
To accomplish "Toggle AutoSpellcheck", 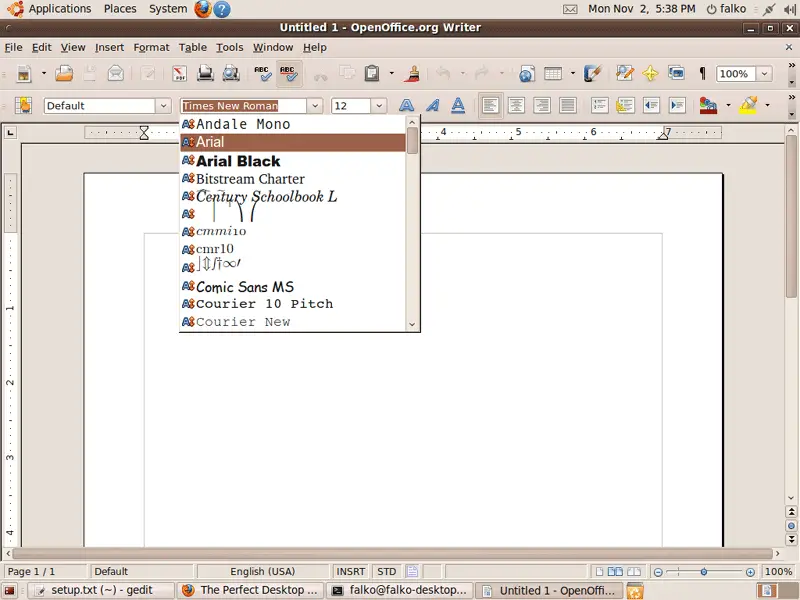I will tap(289, 74).
